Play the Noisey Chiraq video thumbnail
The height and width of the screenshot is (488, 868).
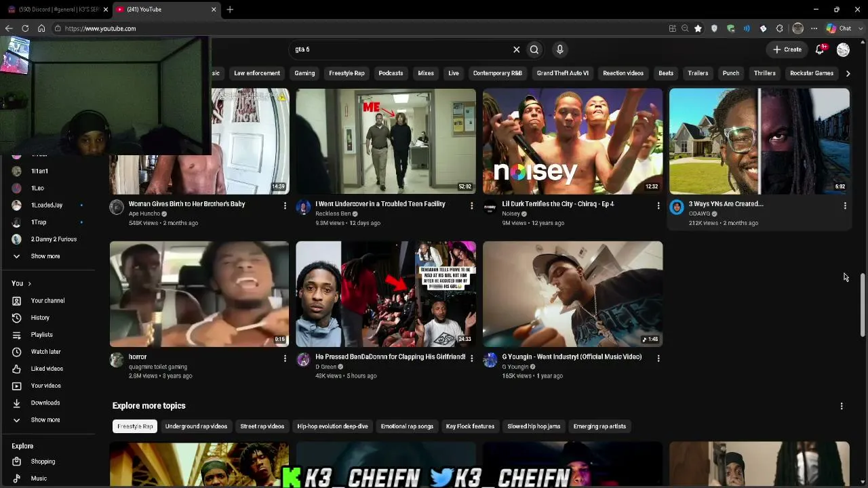572,141
